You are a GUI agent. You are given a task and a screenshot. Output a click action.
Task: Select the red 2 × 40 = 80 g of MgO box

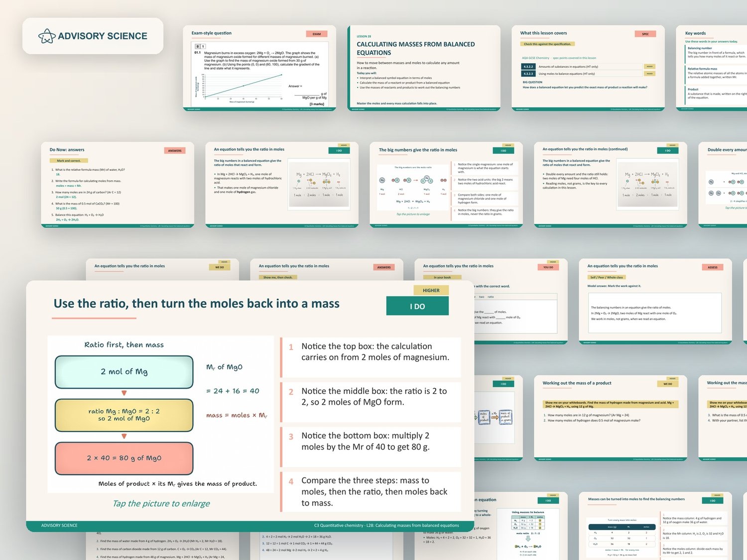point(124,458)
